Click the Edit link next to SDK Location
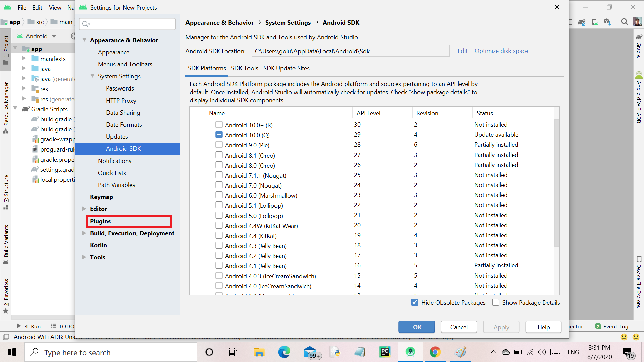The image size is (644, 362). click(x=462, y=51)
